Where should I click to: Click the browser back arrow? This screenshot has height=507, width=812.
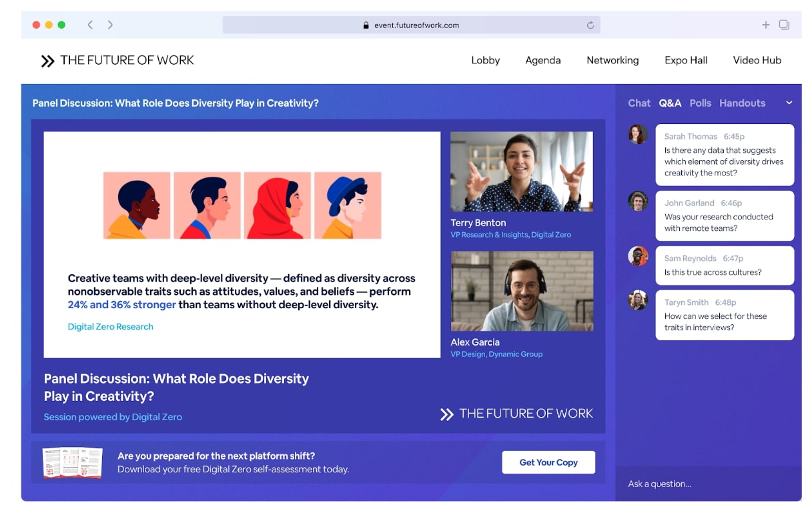pos(90,25)
